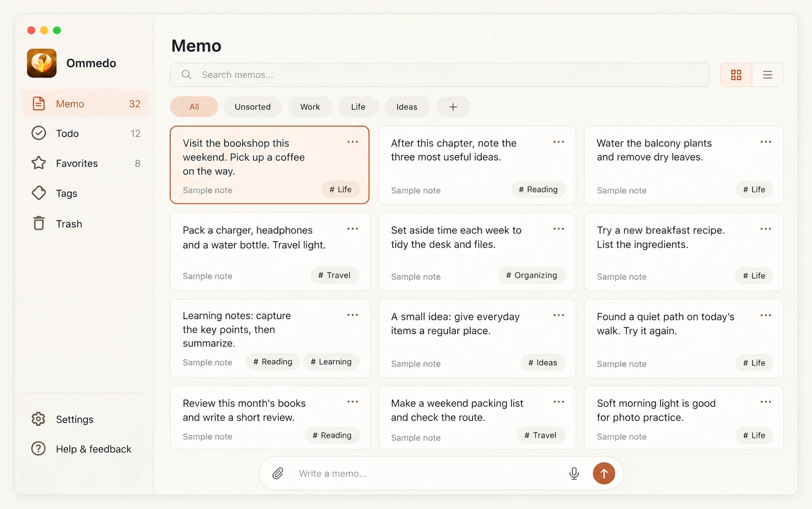Open the ellipsis menu on the small idea memo
The height and width of the screenshot is (509, 812).
559,315
